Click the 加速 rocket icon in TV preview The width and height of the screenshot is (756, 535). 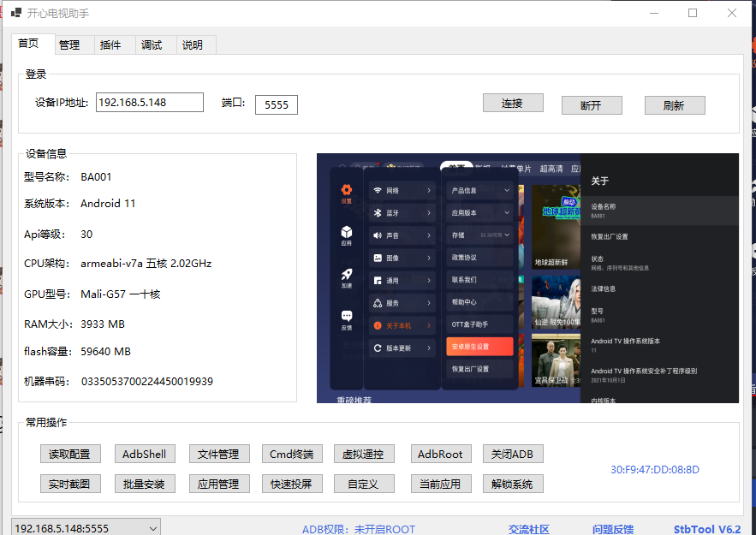coord(347,275)
